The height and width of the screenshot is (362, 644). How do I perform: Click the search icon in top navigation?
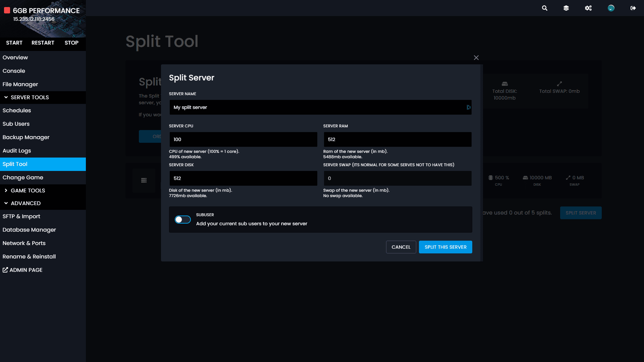click(545, 8)
